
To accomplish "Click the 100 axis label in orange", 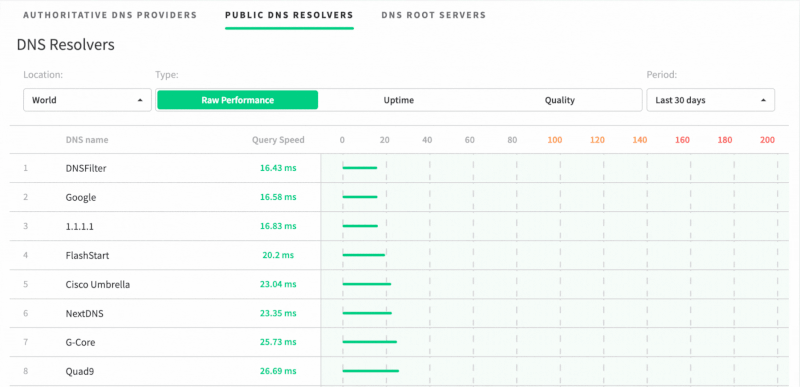I will coord(555,140).
